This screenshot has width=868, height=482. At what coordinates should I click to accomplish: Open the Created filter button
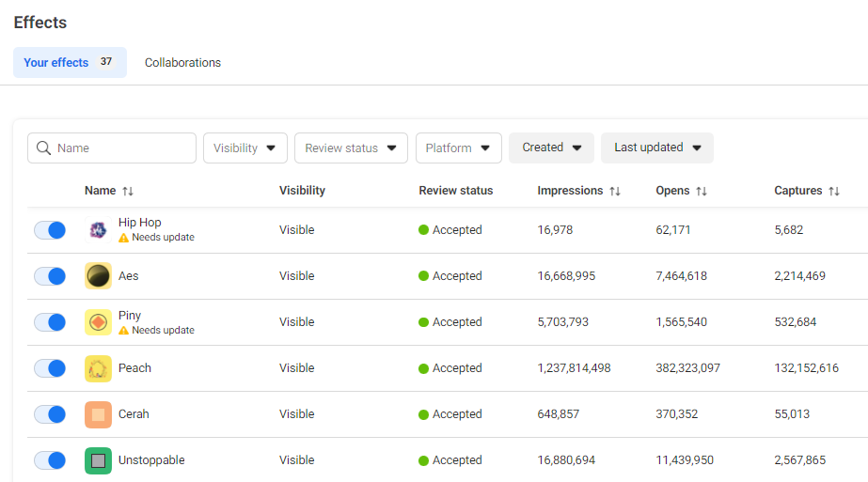click(x=551, y=148)
